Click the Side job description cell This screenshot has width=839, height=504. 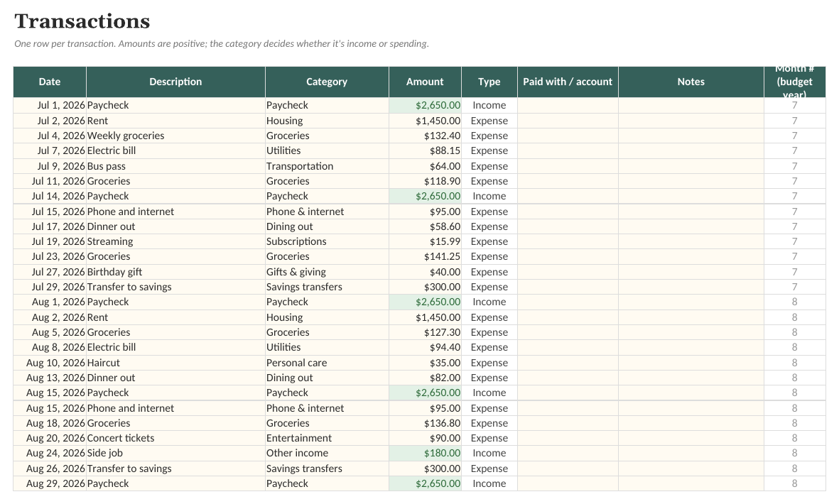[175, 453]
